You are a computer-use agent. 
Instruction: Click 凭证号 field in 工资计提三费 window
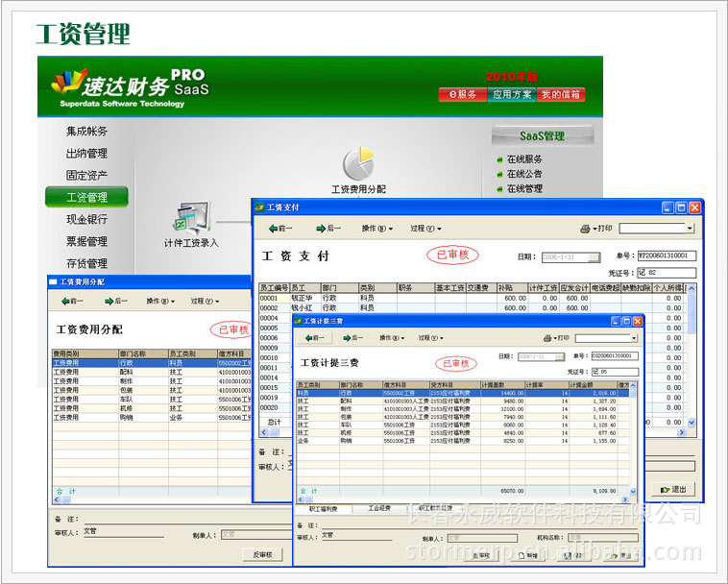[x=615, y=372]
